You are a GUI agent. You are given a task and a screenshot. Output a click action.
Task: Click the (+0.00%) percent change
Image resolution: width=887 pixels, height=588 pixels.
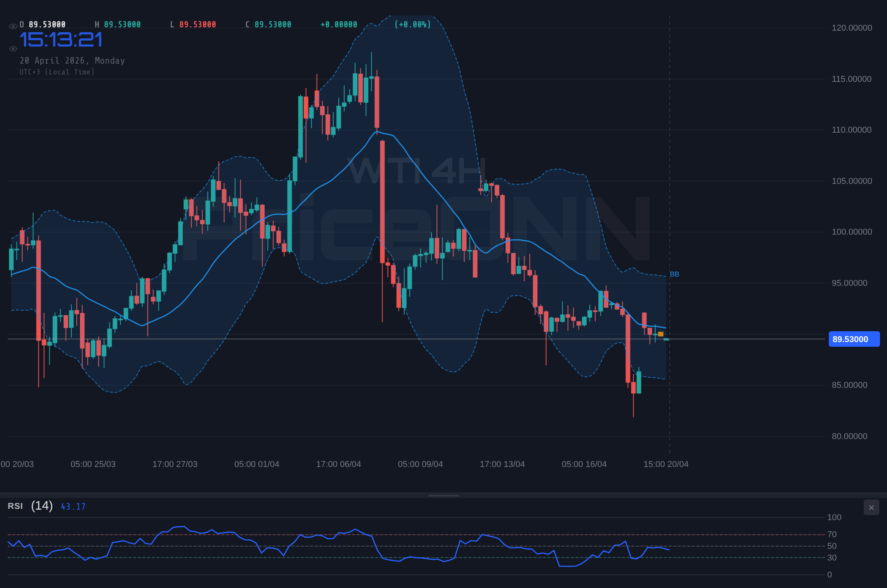pyautogui.click(x=412, y=24)
